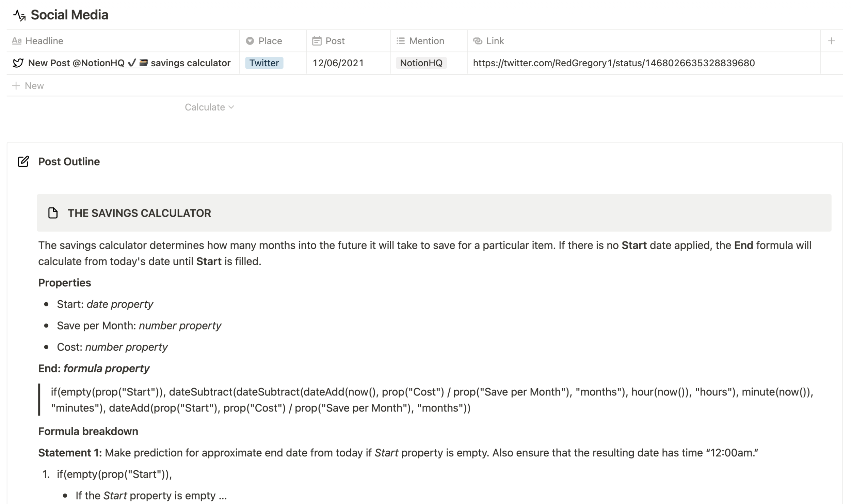Image resolution: width=851 pixels, height=504 pixels.
Task: Open the twitter.com RedGregory1 status link
Action: point(613,63)
